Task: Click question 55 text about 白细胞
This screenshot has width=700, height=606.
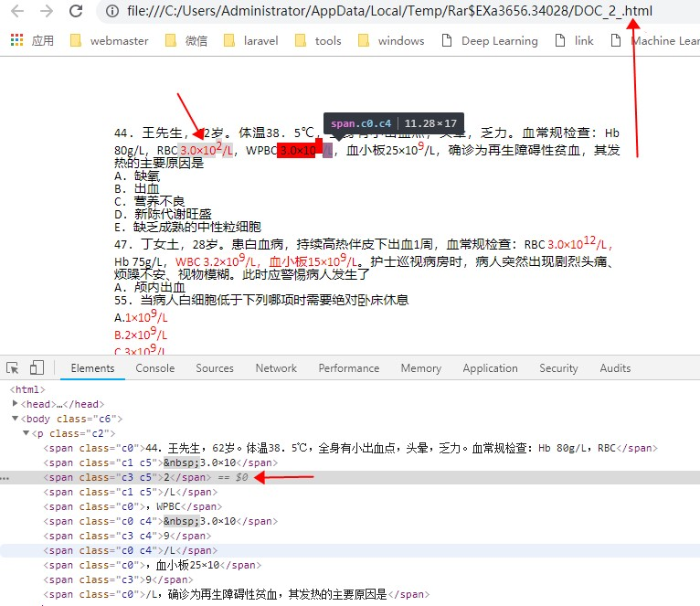Action: click(x=261, y=300)
